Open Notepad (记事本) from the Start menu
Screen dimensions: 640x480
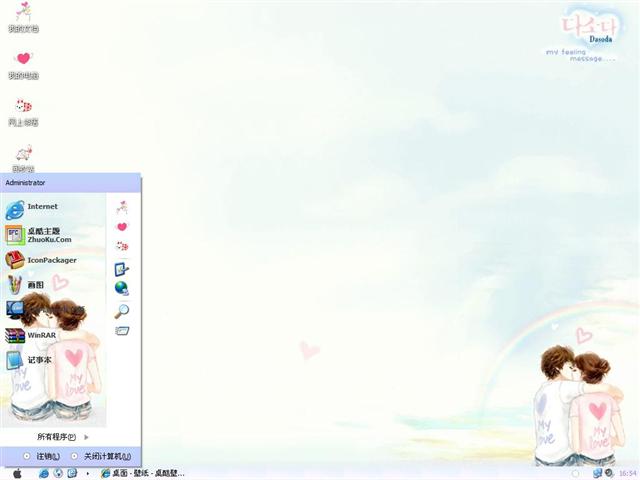(29, 360)
